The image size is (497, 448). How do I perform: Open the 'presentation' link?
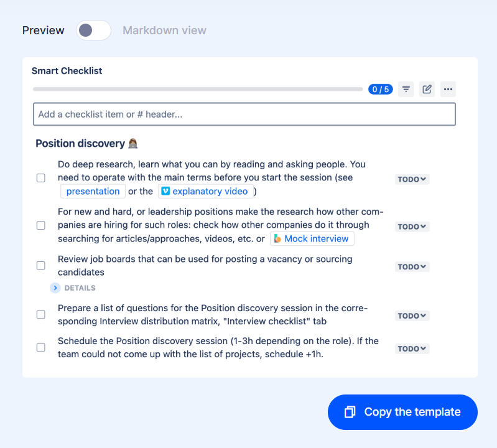tap(93, 192)
